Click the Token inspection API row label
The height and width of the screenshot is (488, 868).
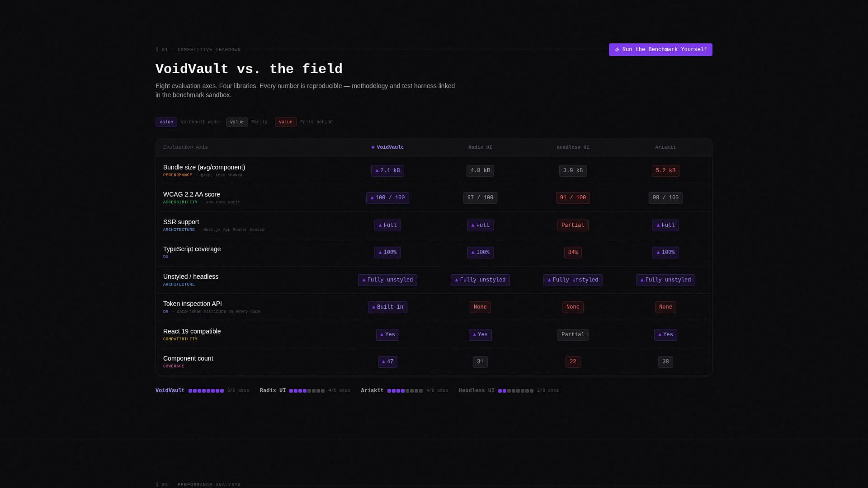click(x=192, y=304)
